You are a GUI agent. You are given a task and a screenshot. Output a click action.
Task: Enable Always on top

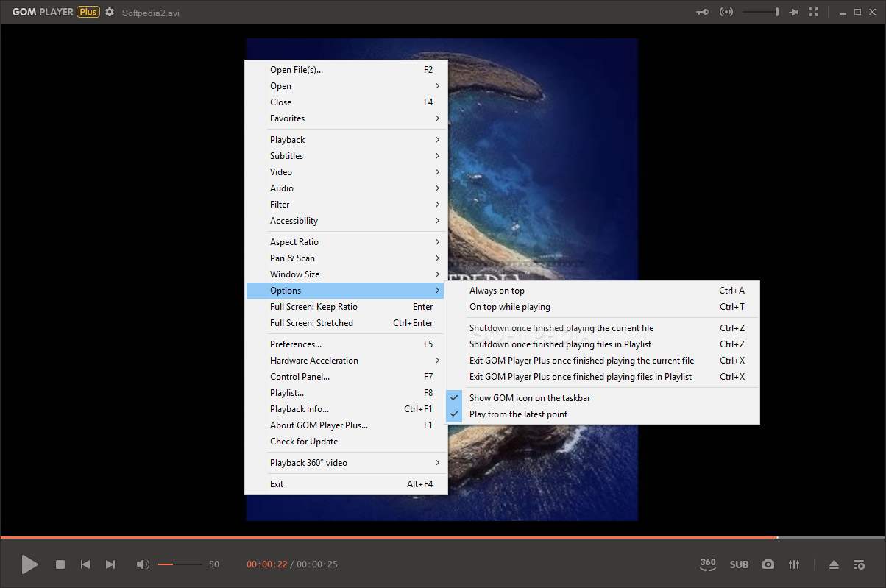pos(602,291)
